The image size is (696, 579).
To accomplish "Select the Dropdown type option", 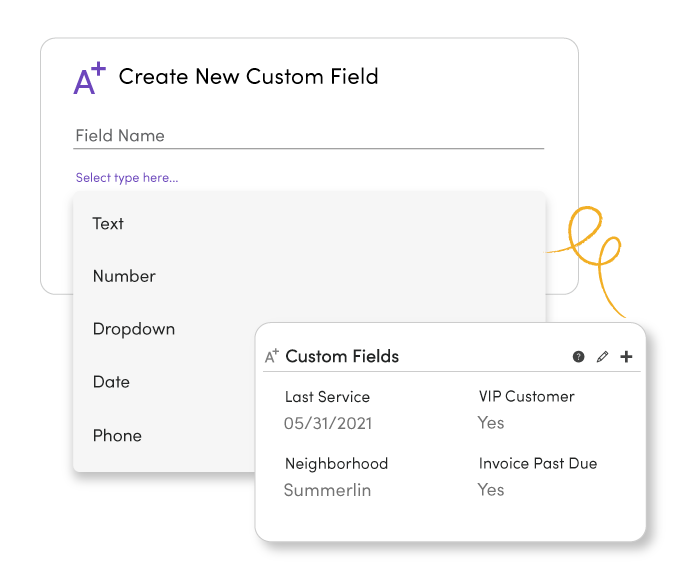I will tap(133, 329).
